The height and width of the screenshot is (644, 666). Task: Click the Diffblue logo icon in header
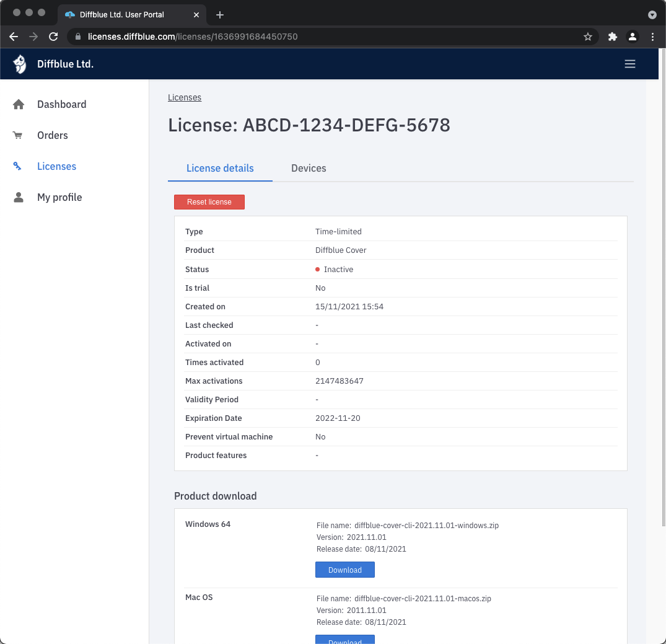click(20, 64)
